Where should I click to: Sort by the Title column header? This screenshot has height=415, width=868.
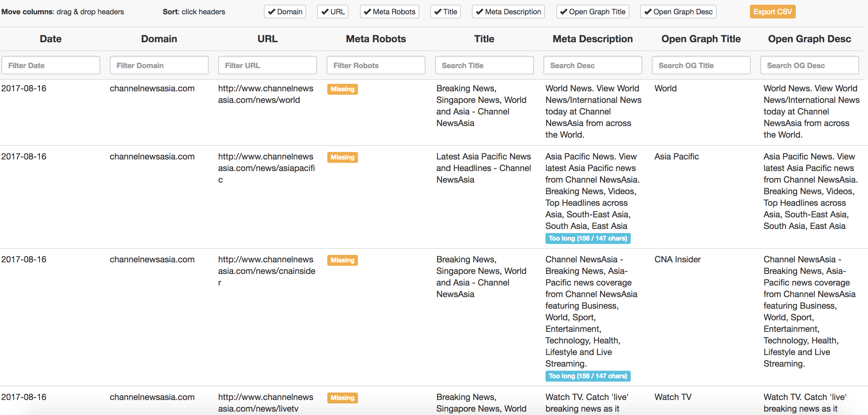pyautogui.click(x=484, y=39)
